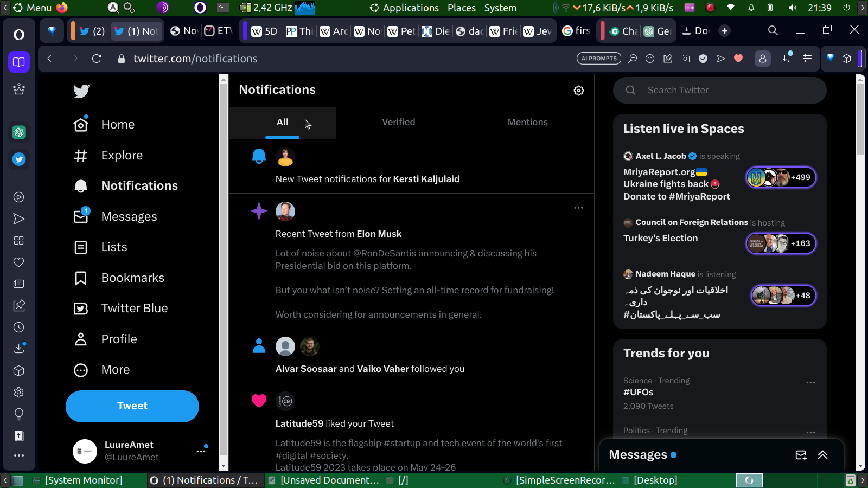868x488 pixels.
Task: Open Explore from the sidebar
Action: pos(122,156)
